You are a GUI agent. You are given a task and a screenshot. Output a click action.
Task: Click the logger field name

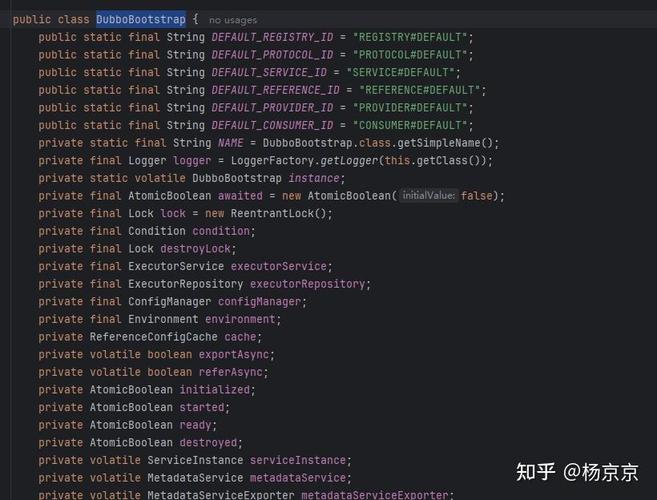(x=192, y=161)
